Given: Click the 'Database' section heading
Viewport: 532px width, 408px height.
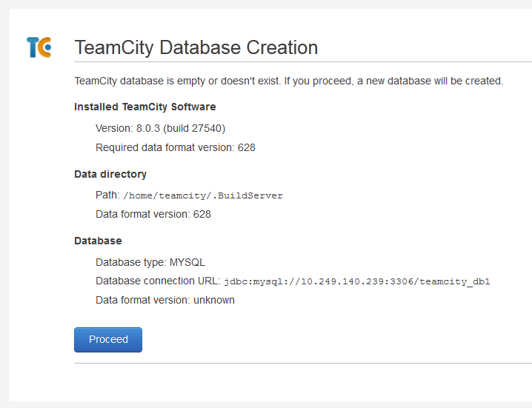Looking at the screenshot, I should (98, 241).
